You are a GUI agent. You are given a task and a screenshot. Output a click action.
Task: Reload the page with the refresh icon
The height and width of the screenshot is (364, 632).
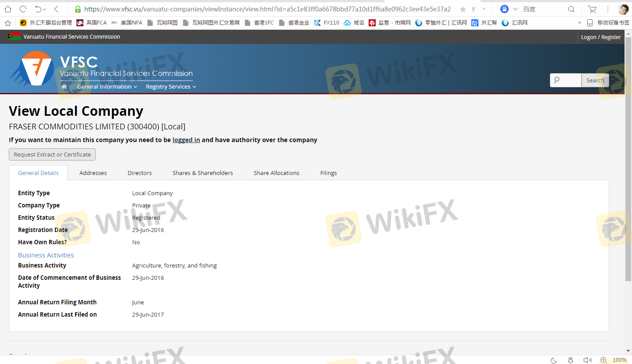pos(23,9)
